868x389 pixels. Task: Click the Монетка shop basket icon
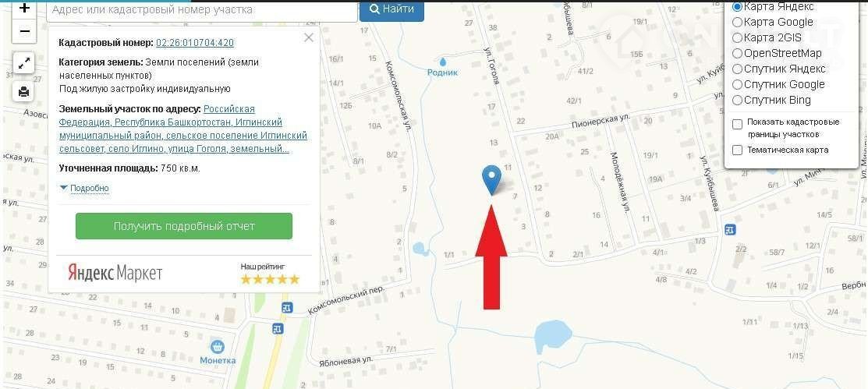coord(218,348)
